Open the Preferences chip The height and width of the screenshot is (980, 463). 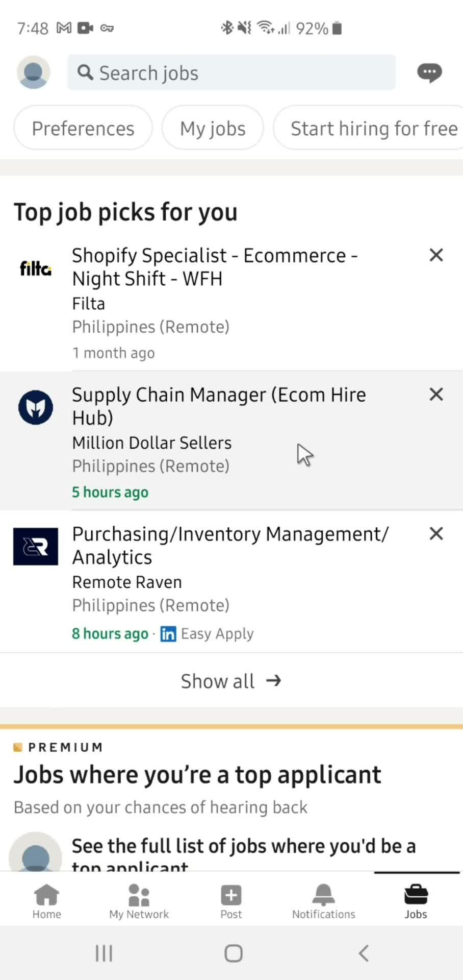pos(83,128)
